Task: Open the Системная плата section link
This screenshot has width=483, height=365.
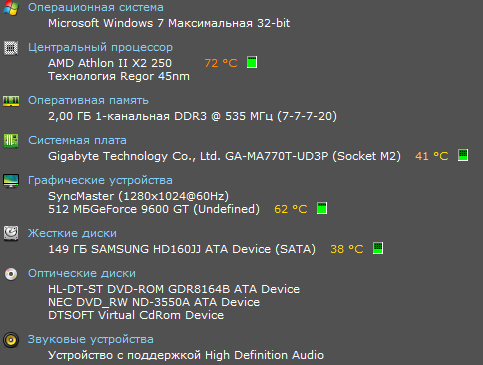Action: pos(77,140)
